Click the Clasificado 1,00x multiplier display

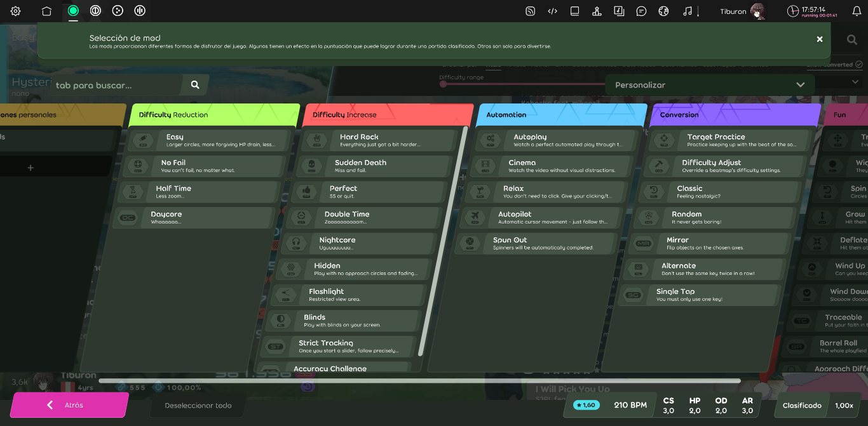tap(818, 405)
